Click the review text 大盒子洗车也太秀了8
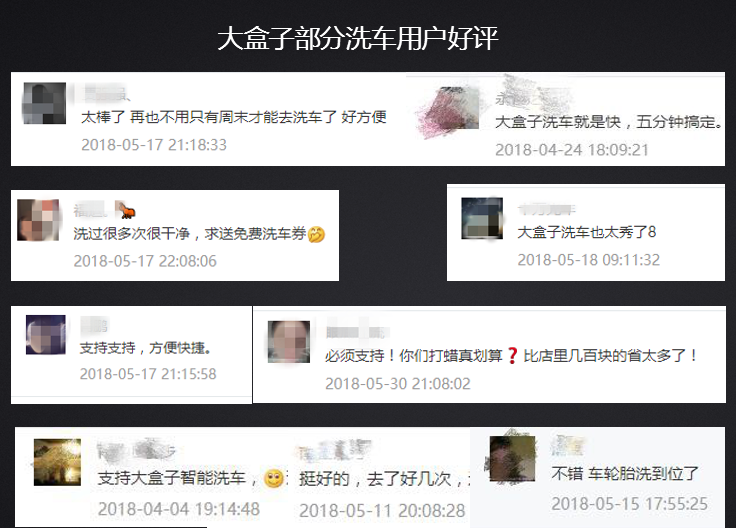 [x=587, y=232]
